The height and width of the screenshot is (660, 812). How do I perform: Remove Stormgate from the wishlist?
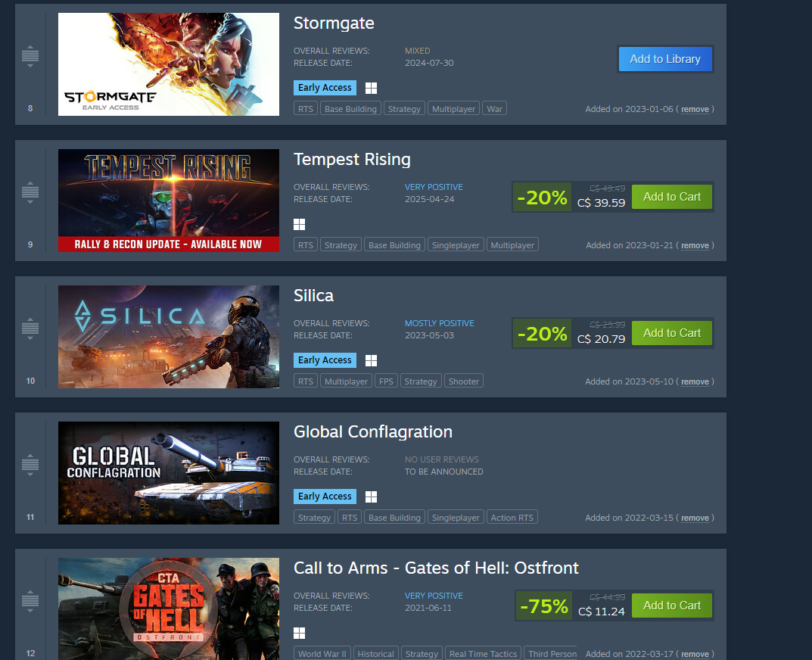pyautogui.click(x=695, y=109)
